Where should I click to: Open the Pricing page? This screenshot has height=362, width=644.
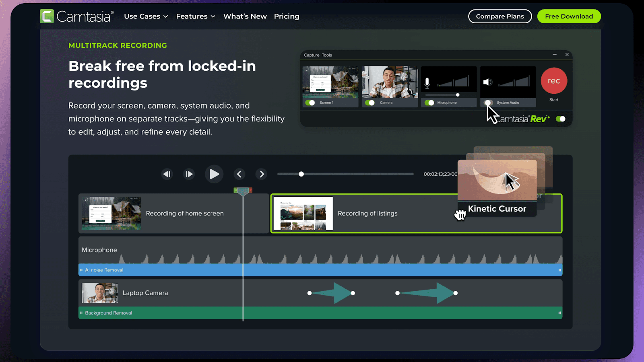[287, 16]
